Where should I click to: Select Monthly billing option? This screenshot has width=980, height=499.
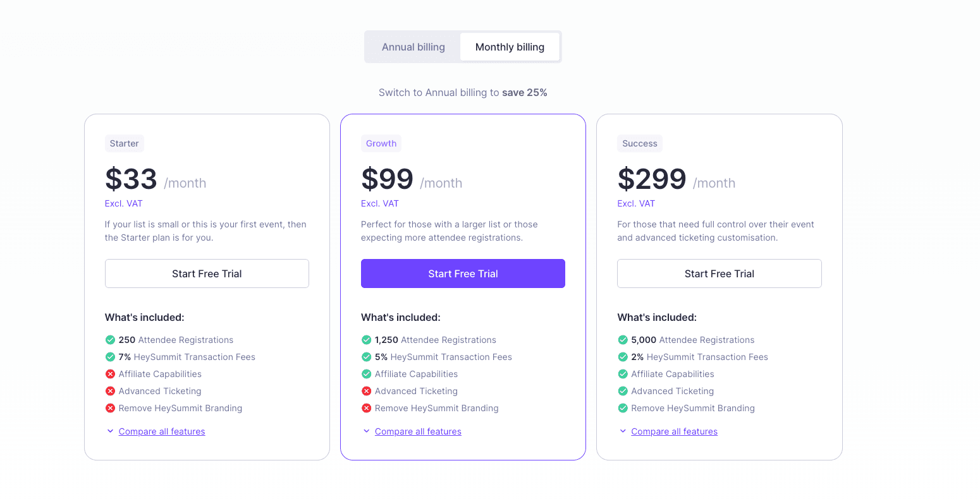point(510,47)
